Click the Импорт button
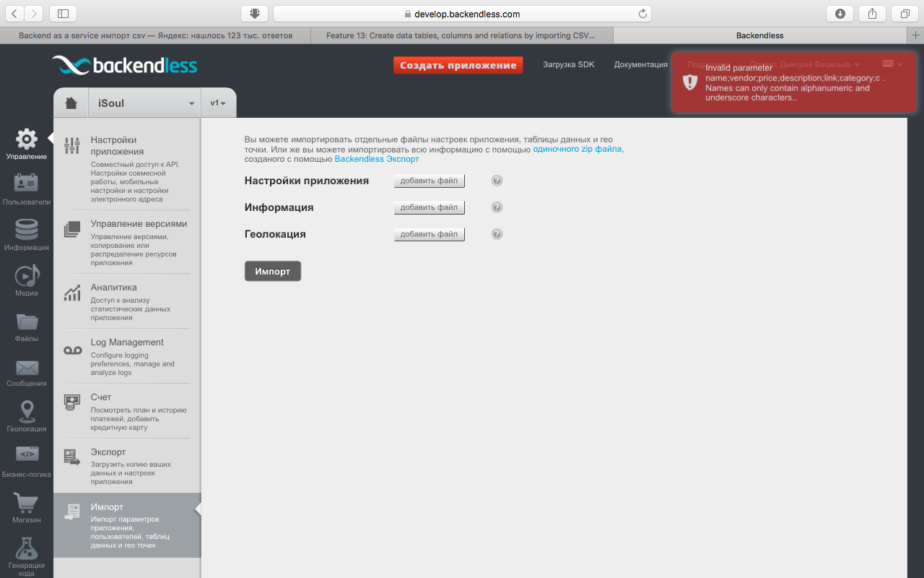Viewport: 924px width, 578px height. [x=273, y=271]
